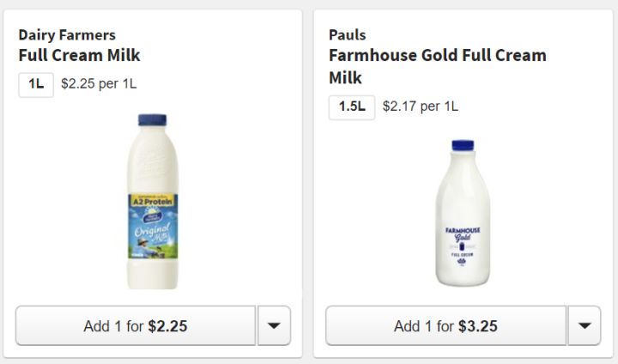
Task: Open the Dairy Farmers milk bottle image
Action: (153, 202)
